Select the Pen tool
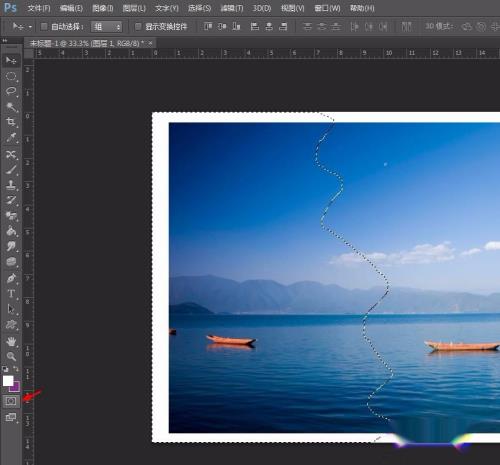 tap(11, 278)
